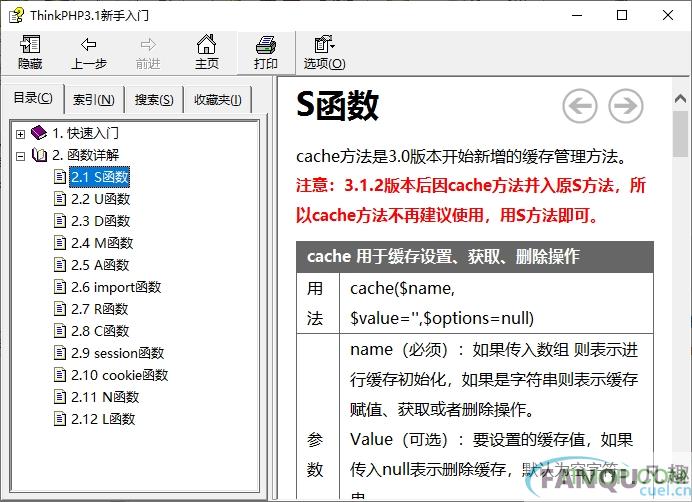Go back with the 上一步 arrow icon

(89, 45)
